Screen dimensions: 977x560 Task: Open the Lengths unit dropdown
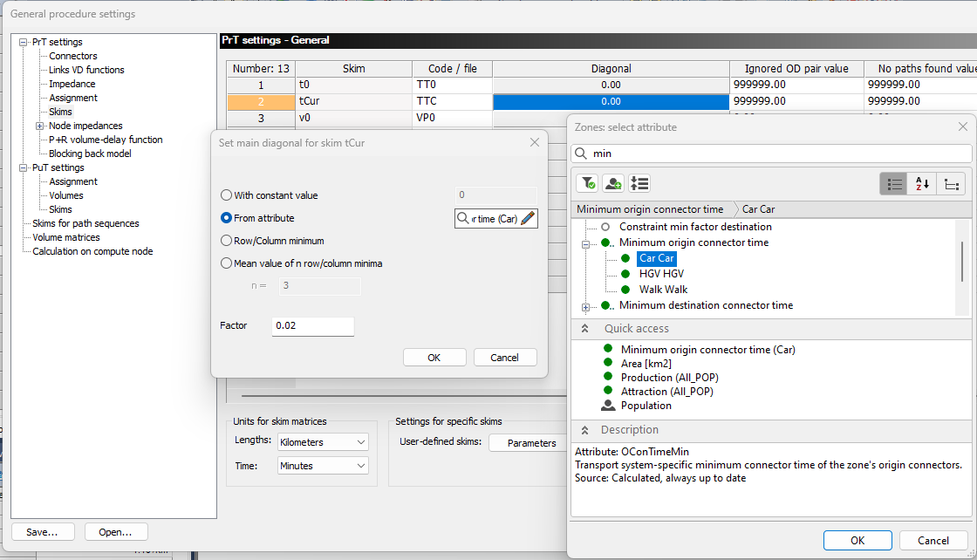click(x=323, y=441)
